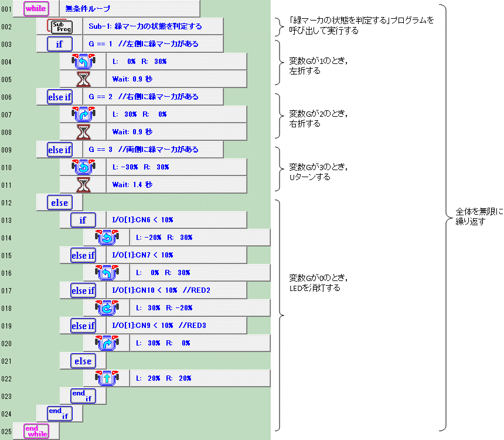
Task: Click the I/O[1]:CN7 < 10% condition
Action: click(143, 255)
